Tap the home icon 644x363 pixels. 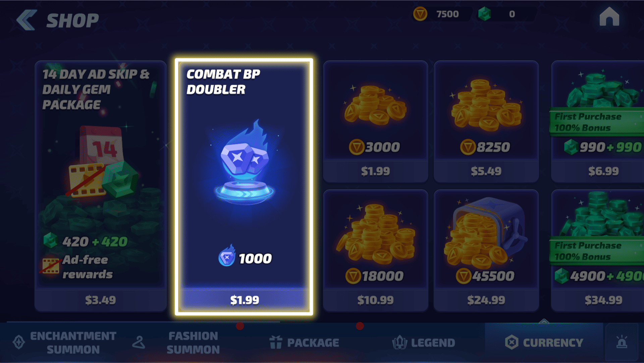point(609,17)
